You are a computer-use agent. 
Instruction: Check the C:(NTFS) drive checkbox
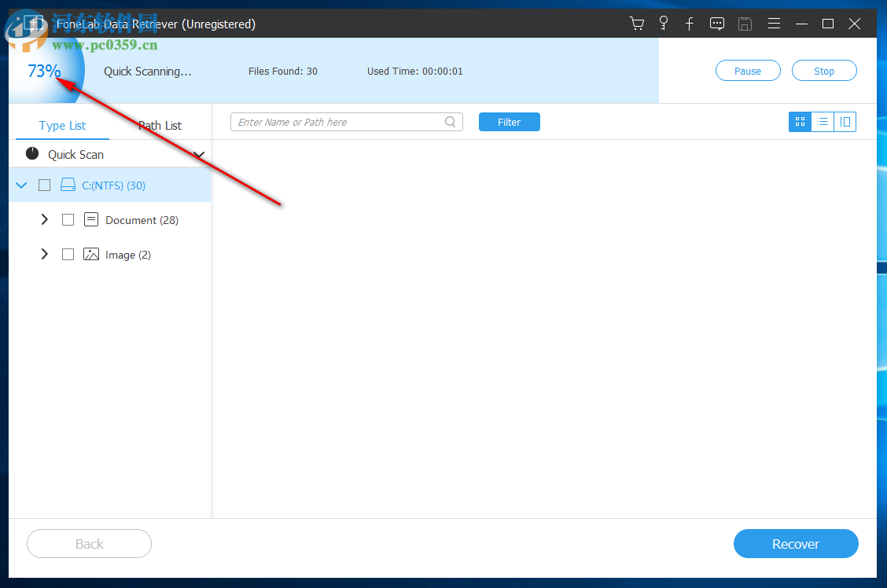click(x=44, y=185)
